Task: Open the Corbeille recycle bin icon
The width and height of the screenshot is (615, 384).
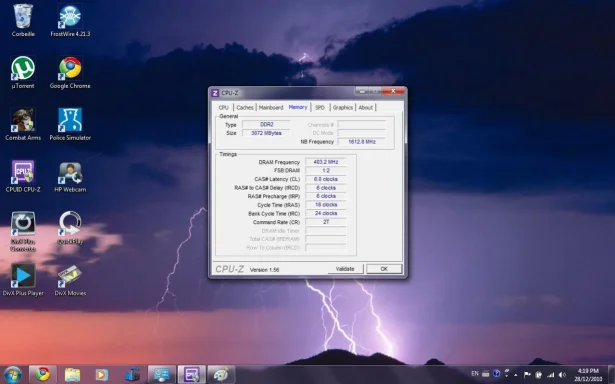Action: [23, 20]
